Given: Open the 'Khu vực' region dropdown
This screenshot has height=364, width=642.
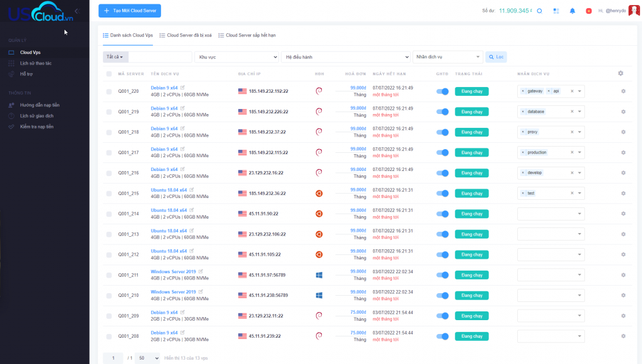Looking at the screenshot, I should [236, 57].
